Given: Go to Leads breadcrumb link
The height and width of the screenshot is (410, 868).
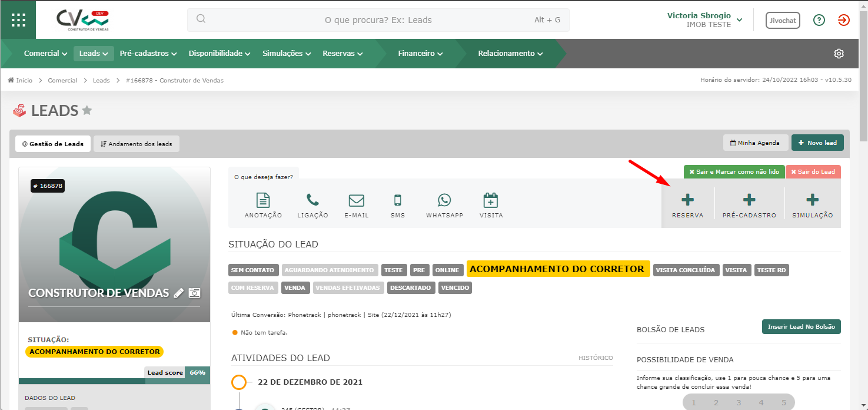Looking at the screenshot, I should (x=101, y=80).
